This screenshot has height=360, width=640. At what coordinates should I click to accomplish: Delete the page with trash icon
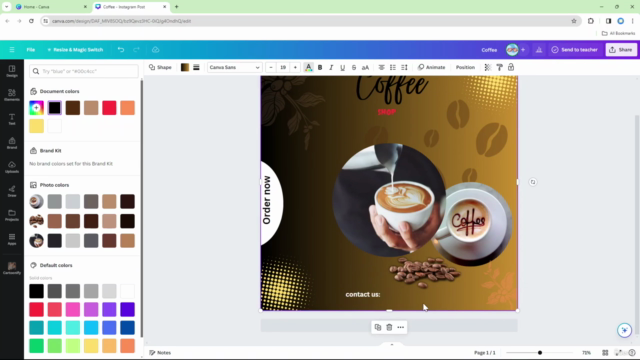click(x=389, y=327)
